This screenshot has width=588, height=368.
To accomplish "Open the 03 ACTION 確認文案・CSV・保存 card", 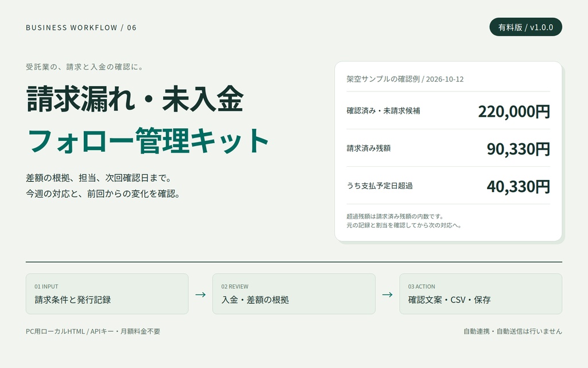I will point(481,294).
